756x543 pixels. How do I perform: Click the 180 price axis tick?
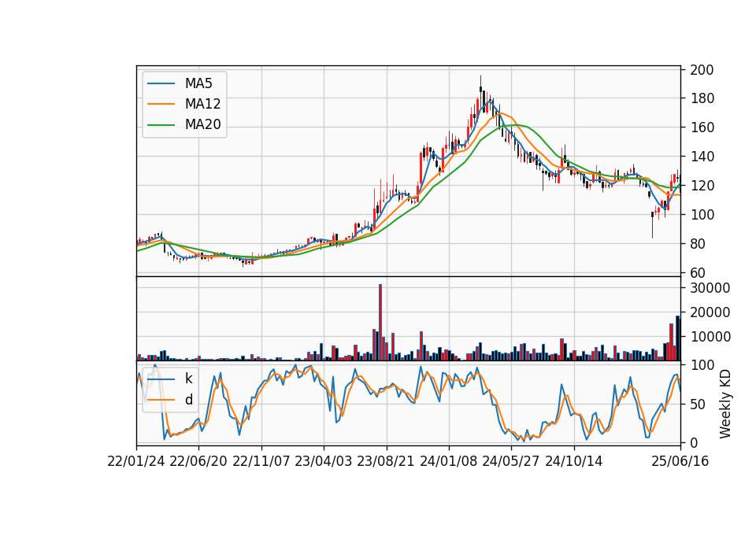tap(702, 98)
